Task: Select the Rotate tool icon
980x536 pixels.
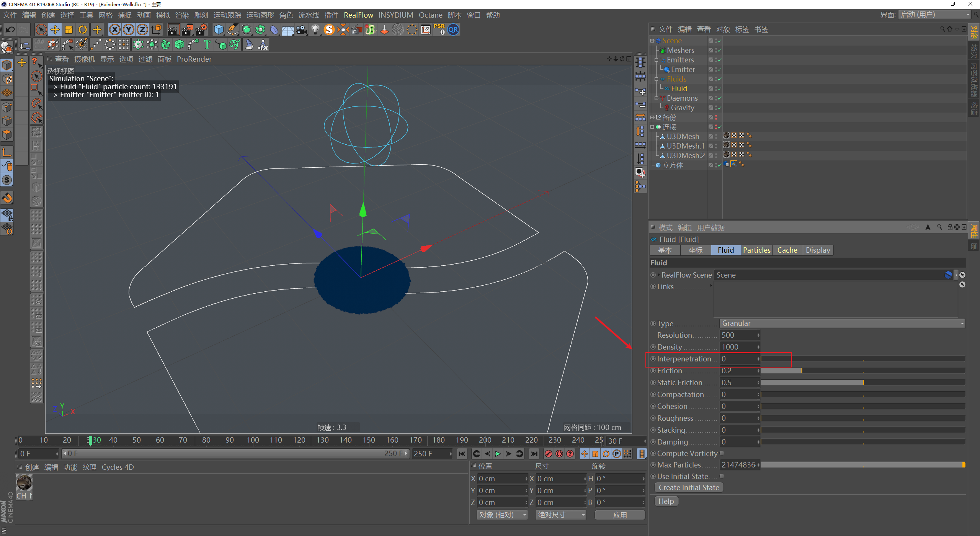Action: [83, 30]
